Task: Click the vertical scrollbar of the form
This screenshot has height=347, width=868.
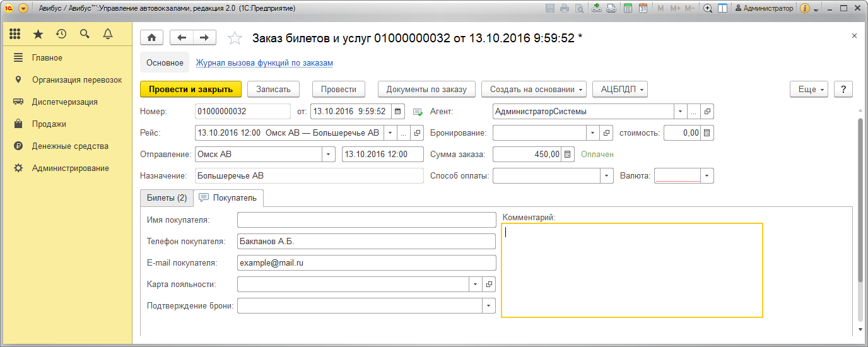Action: (x=859, y=202)
